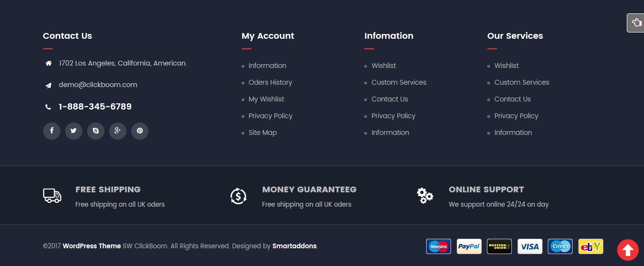Click the eBay payment logo
Viewport: 644px width, 266px height.
click(591, 246)
